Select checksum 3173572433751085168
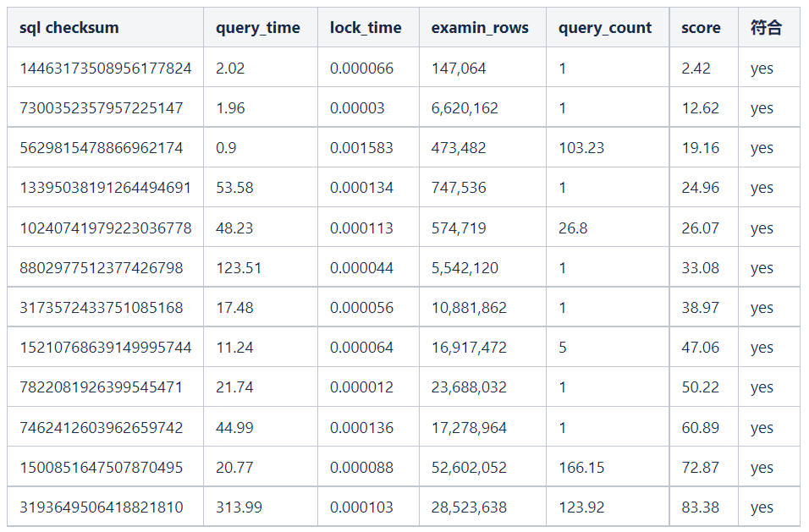 [x=102, y=308]
